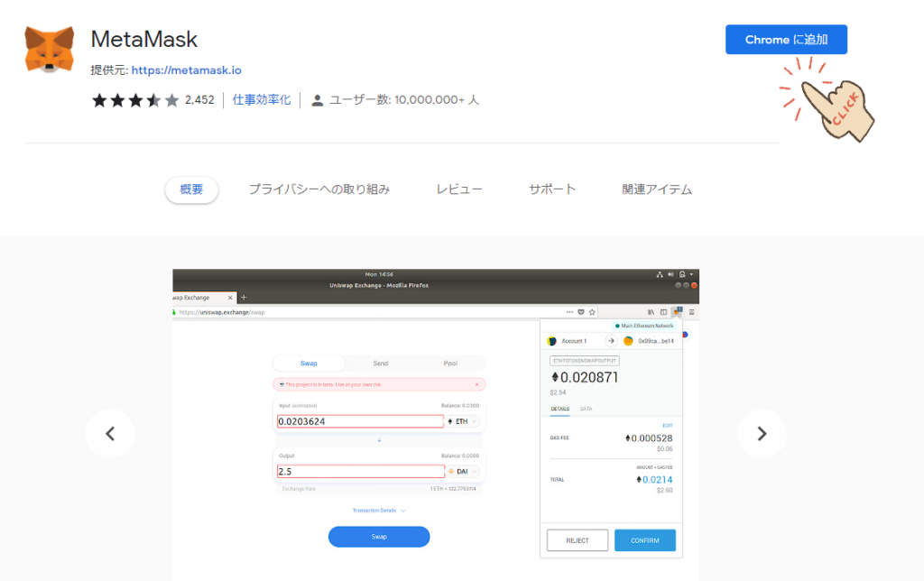Open the Firefox Library icon

pyautogui.click(x=651, y=312)
